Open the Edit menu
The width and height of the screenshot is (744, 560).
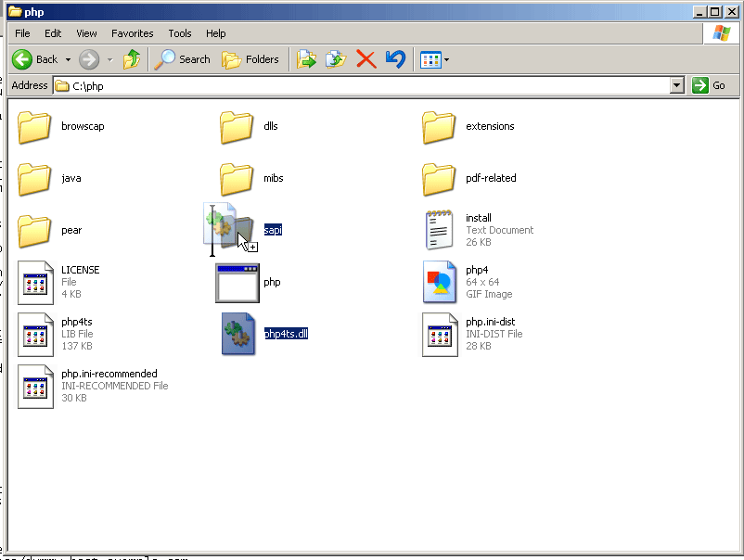point(53,33)
